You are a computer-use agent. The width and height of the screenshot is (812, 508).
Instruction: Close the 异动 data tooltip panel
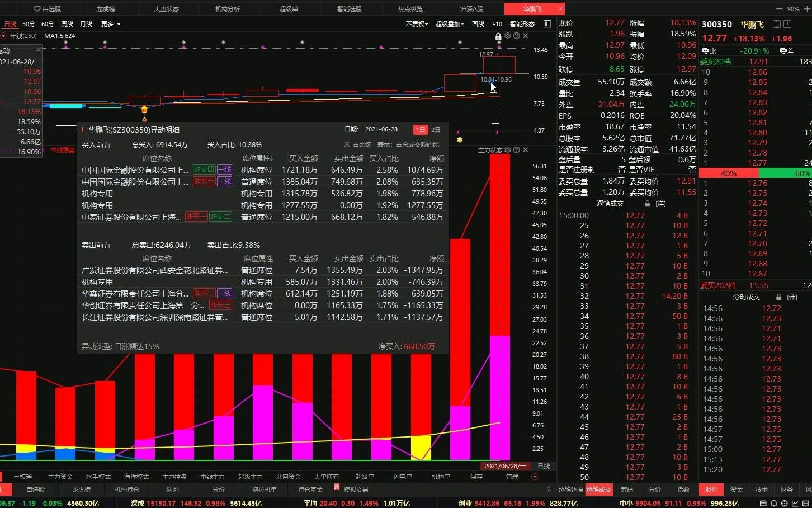coord(38,50)
